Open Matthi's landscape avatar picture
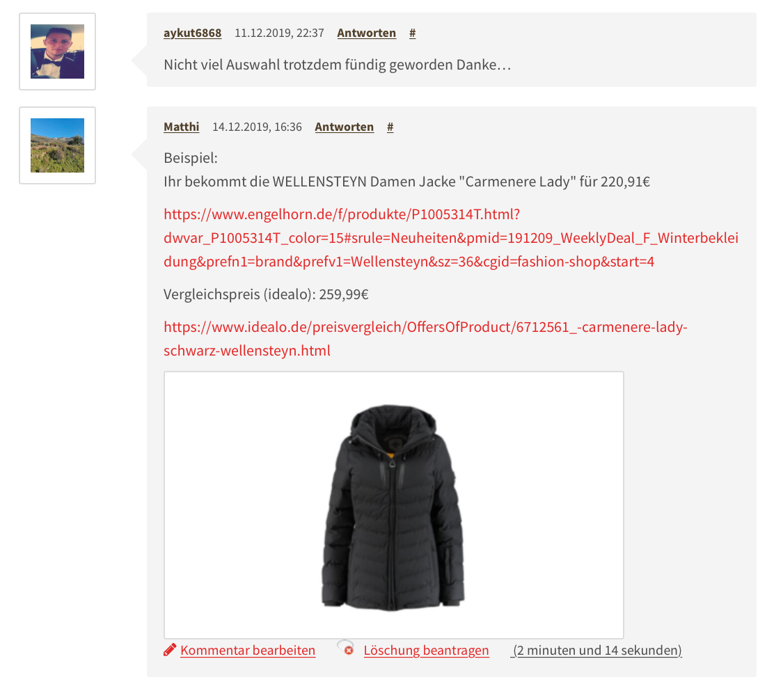The height and width of the screenshot is (700, 767). [x=57, y=145]
